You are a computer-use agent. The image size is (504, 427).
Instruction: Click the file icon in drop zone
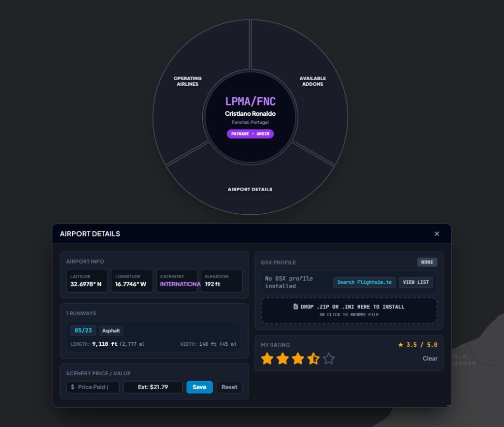pyautogui.click(x=296, y=307)
